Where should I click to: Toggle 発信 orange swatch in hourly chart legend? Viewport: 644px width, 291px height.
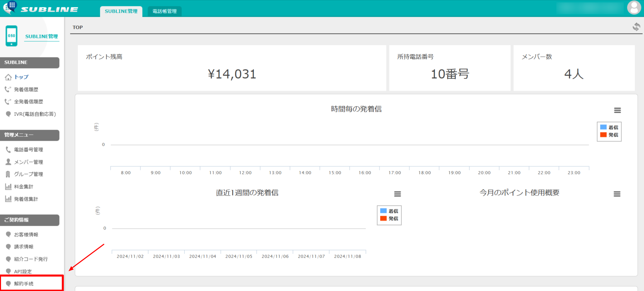coord(603,135)
